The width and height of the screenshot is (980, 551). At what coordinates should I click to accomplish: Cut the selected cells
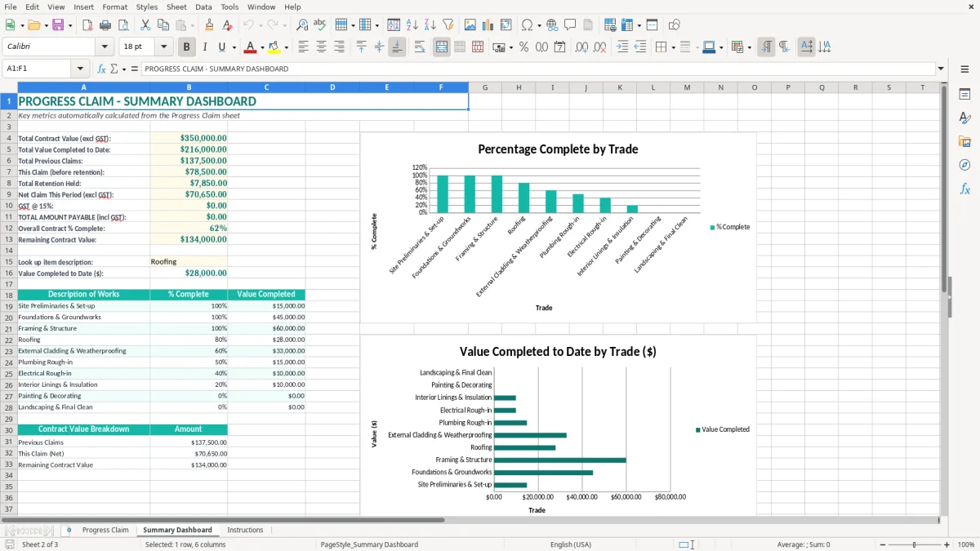tap(145, 25)
